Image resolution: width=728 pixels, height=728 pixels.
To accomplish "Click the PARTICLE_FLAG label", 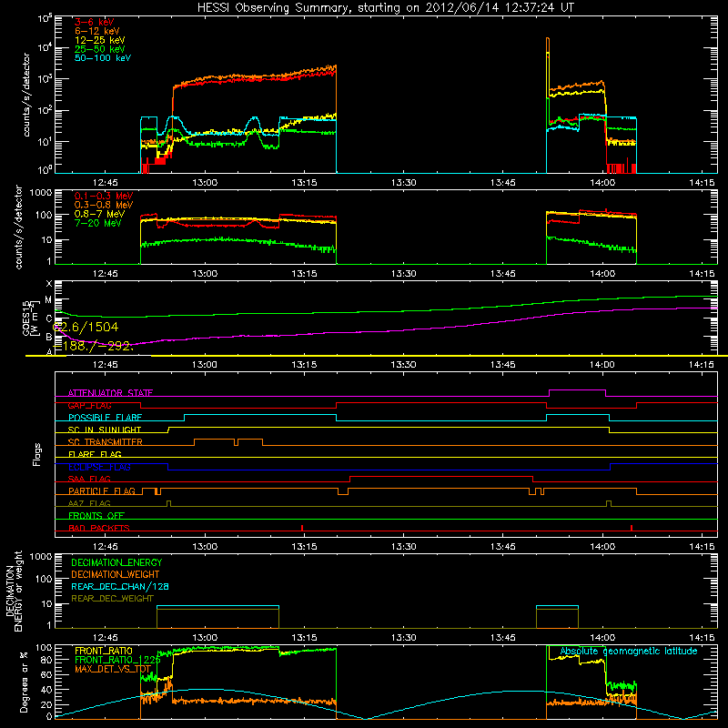I will (102, 491).
